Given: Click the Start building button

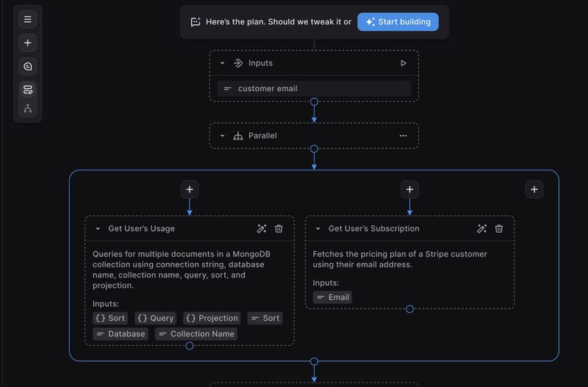Looking at the screenshot, I should coord(398,22).
